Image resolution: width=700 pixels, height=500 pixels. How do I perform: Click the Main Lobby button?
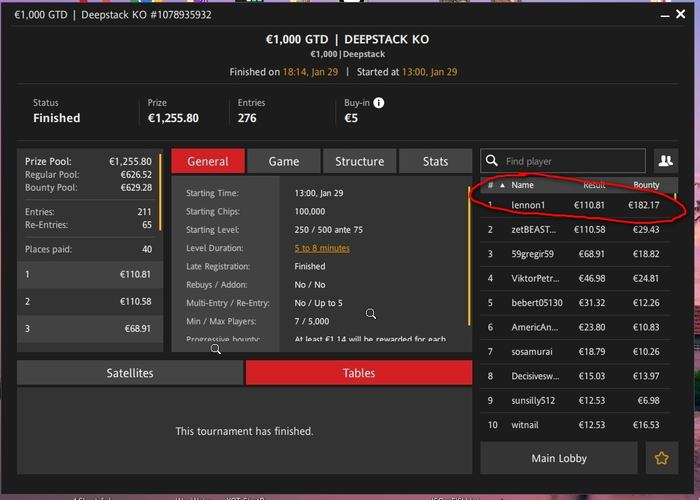click(559, 458)
